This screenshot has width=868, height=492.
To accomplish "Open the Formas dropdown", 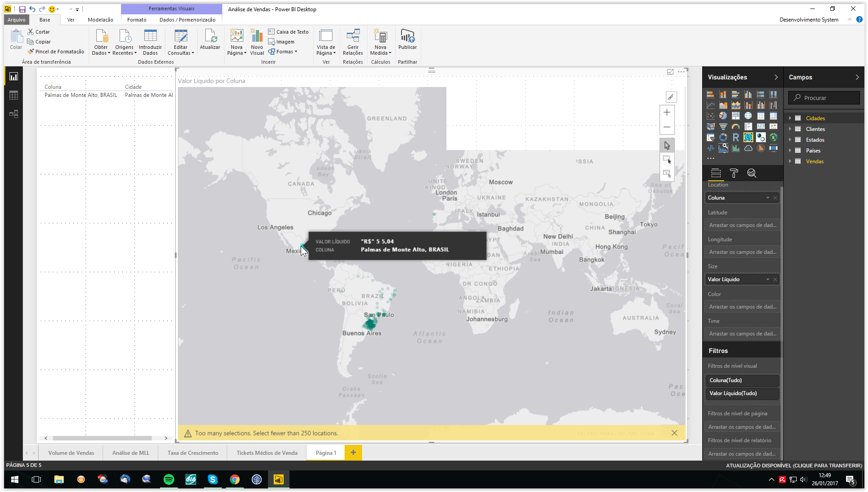I will pos(283,52).
